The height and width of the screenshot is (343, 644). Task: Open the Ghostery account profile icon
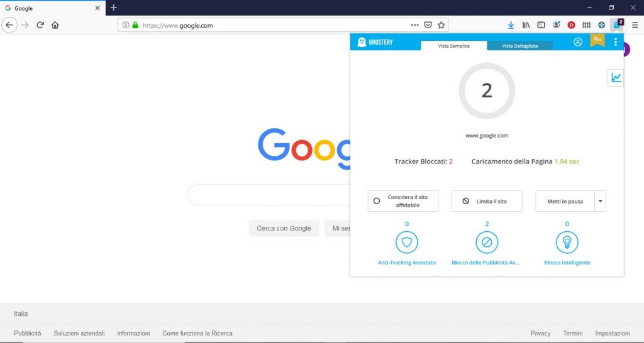click(578, 42)
